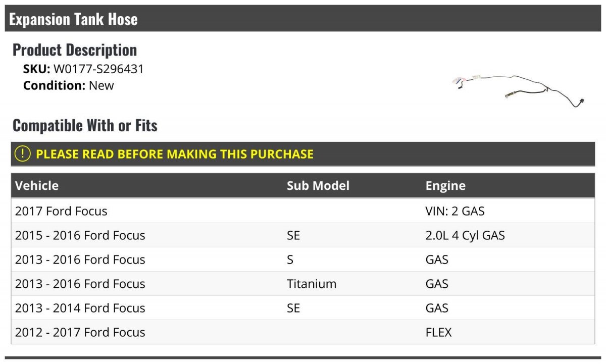Select the Vehicle column header
The image size is (606, 364).
click(37, 185)
